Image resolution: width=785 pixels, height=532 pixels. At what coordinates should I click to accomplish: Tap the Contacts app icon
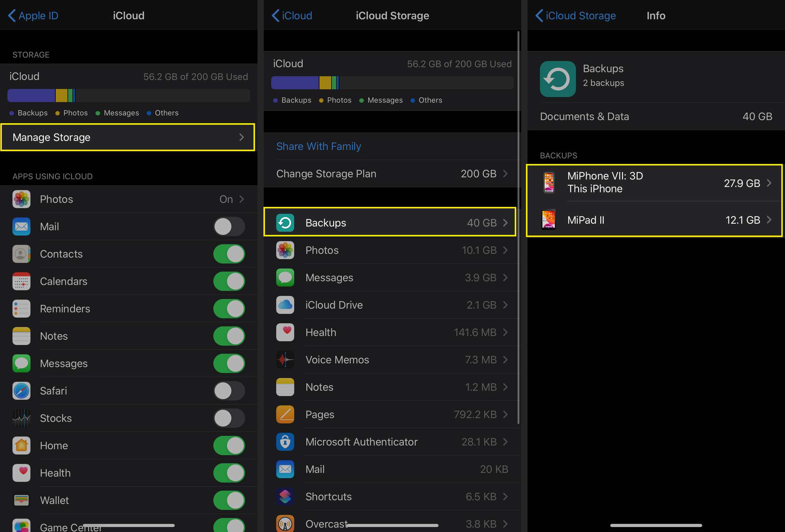(21, 254)
